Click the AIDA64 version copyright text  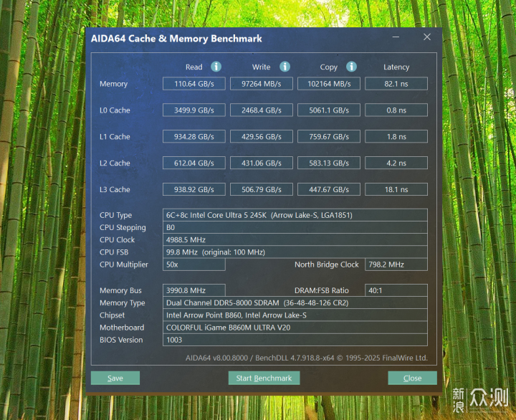coord(307,358)
